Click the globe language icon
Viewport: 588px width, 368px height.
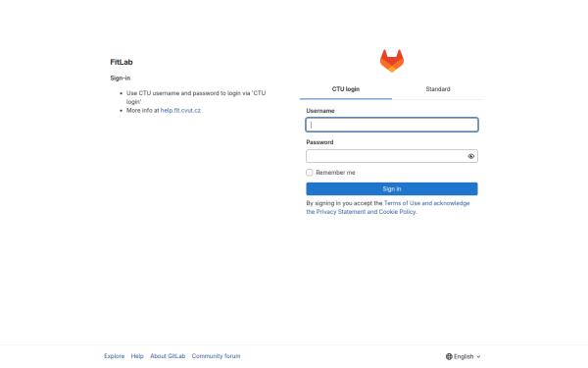[449, 356]
